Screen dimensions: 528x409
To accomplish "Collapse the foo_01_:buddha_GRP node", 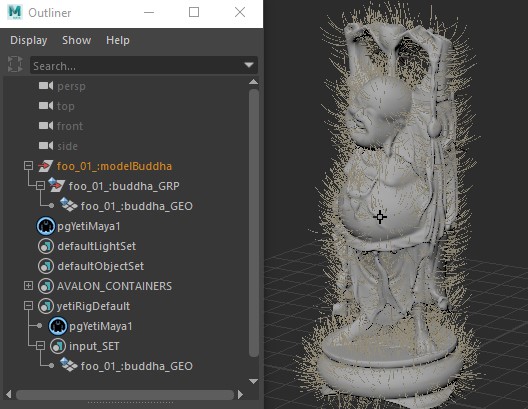I will click(x=40, y=185).
